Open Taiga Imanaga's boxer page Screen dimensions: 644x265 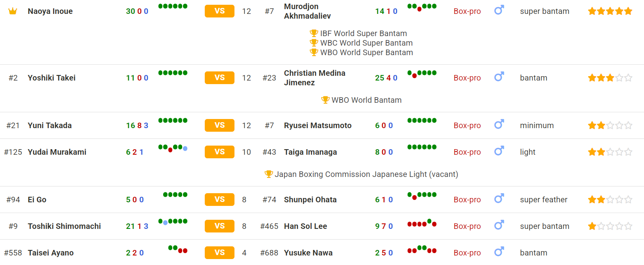[x=311, y=152]
